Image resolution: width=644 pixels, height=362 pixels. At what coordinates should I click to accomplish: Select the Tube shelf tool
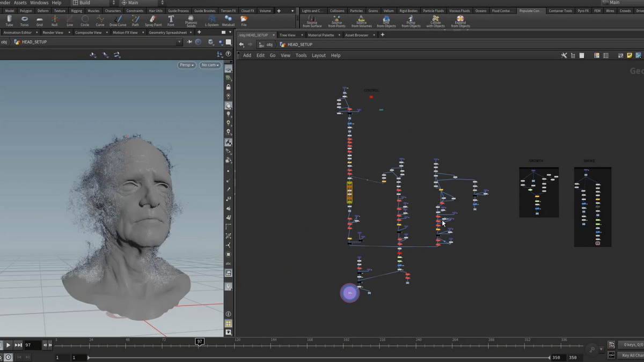tap(9, 21)
